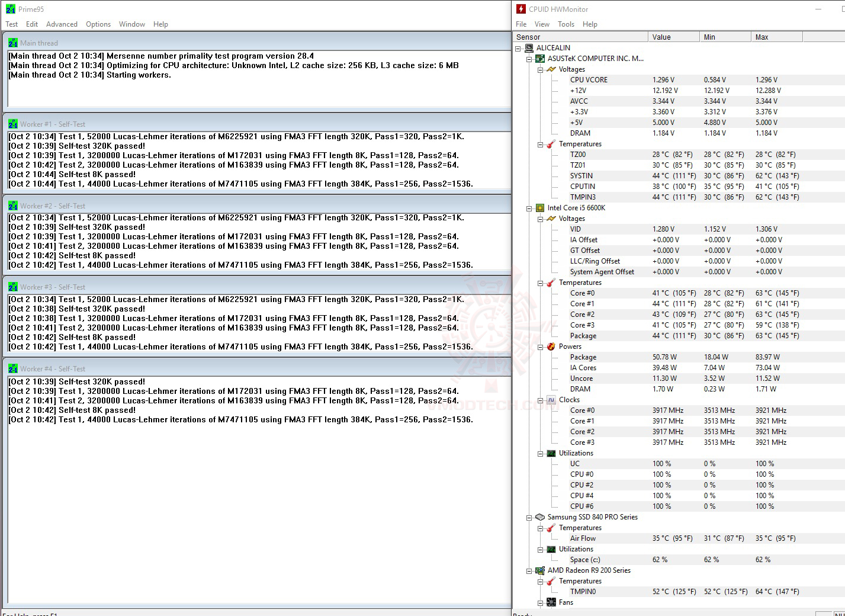Click the Temperatures thermometer icon under AMD Radeon
The image size is (845, 616).
click(x=551, y=581)
